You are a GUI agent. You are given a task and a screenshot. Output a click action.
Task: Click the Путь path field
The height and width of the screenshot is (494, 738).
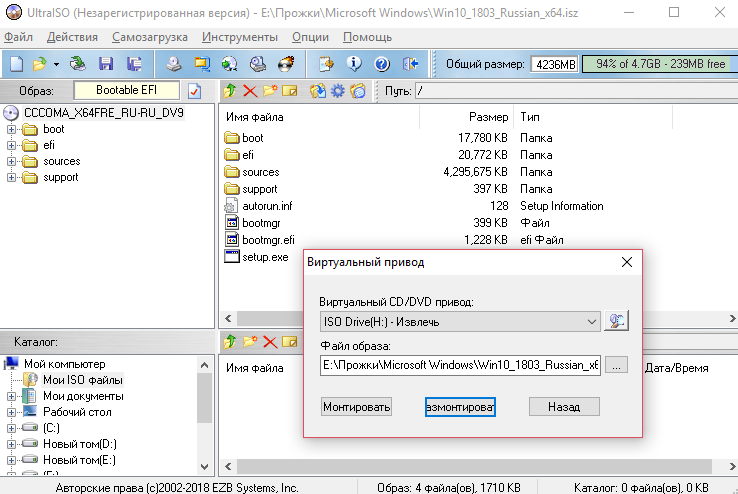coord(576,91)
